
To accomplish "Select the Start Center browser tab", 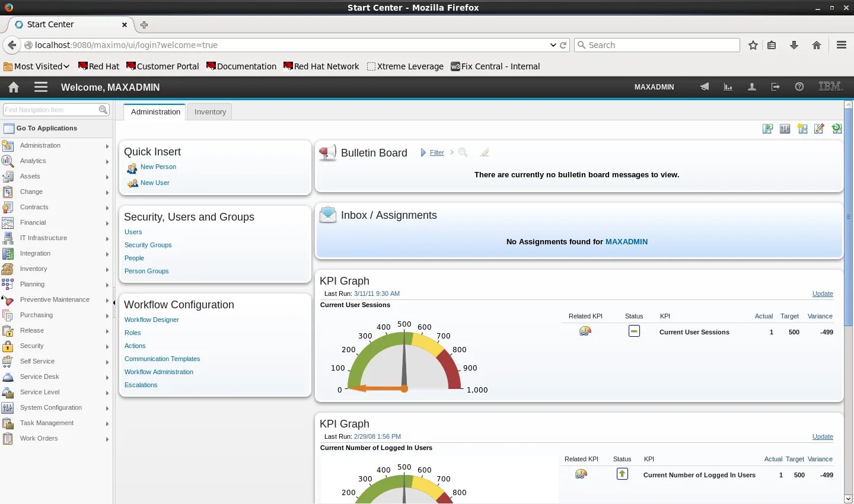I will (x=71, y=24).
